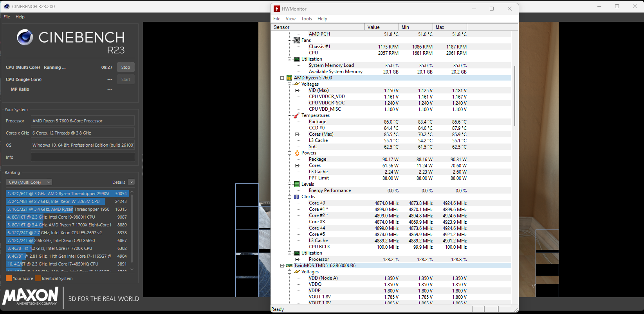Click the Value column header
This screenshot has height=314, width=644.
(382, 27)
